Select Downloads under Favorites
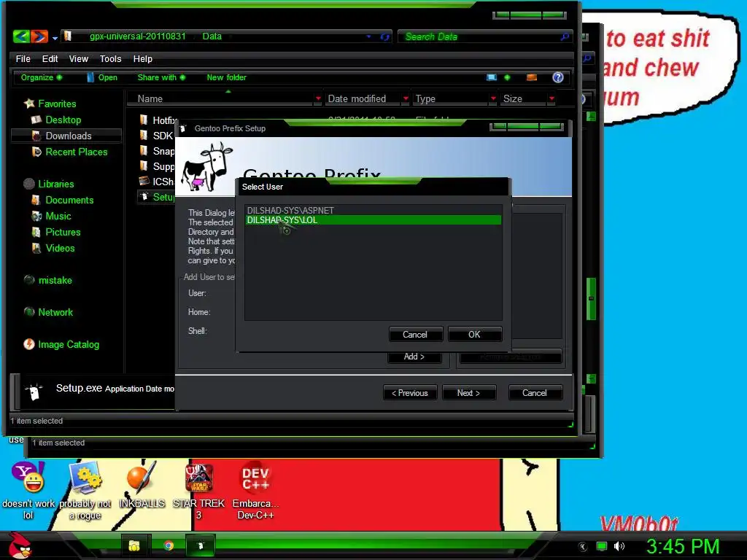747x560 pixels. 69,136
